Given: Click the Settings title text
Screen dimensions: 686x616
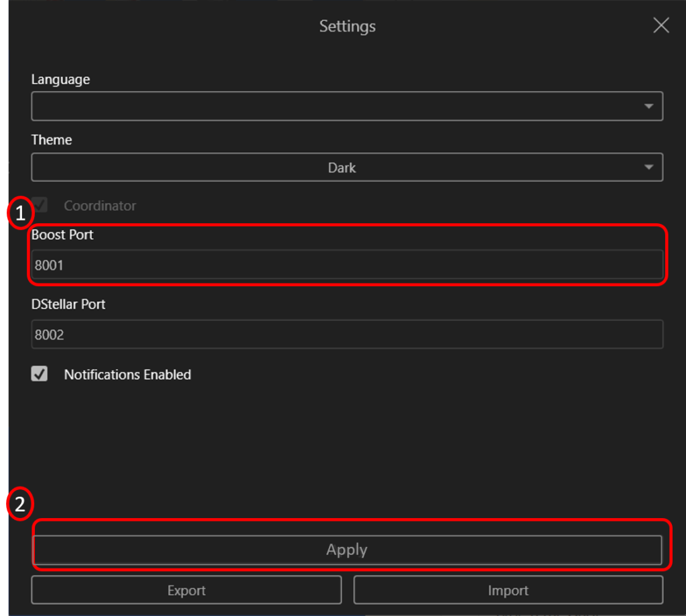Looking at the screenshot, I should point(347,27).
